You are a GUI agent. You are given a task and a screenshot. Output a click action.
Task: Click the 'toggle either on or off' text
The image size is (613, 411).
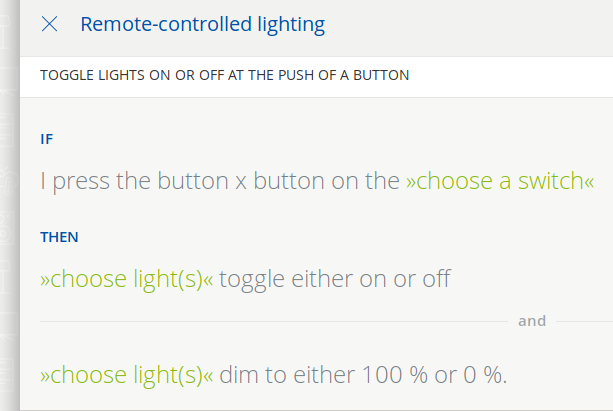point(334,279)
